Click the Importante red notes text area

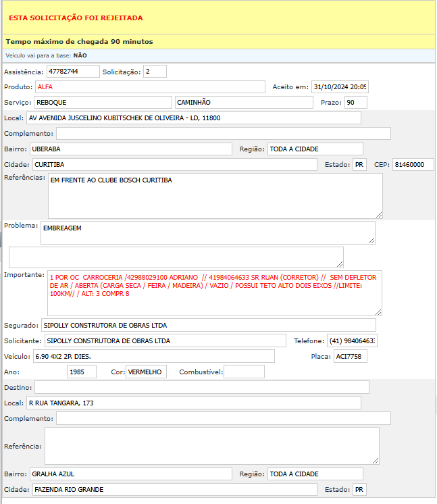[214, 293]
